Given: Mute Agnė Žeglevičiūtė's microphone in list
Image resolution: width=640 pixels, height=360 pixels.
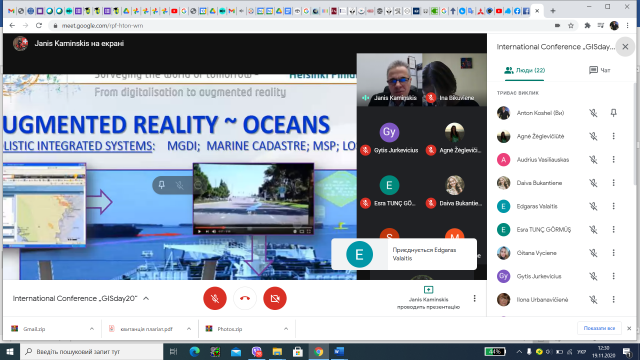Looking at the screenshot, I should (x=593, y=136).
